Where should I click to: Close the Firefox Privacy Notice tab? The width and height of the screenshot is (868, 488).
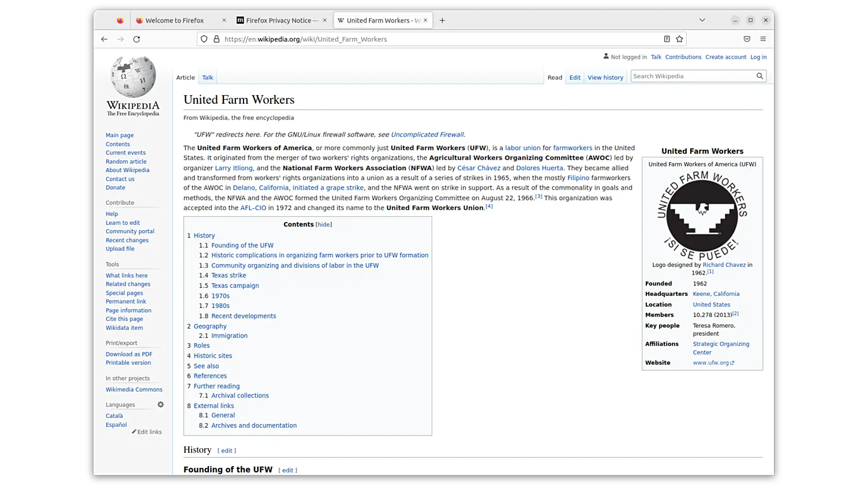click(x=324, y=20)
